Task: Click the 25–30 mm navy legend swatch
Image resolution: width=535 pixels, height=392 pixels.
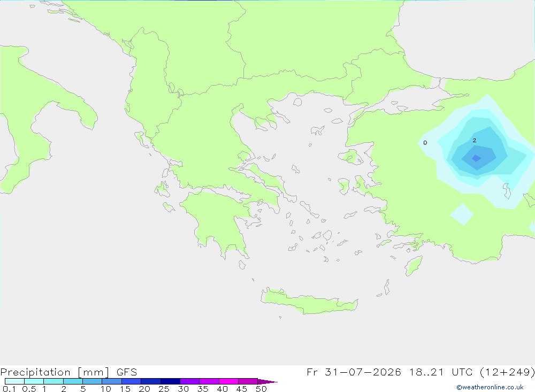Action: pyautogui.click(x=170, y=381)
